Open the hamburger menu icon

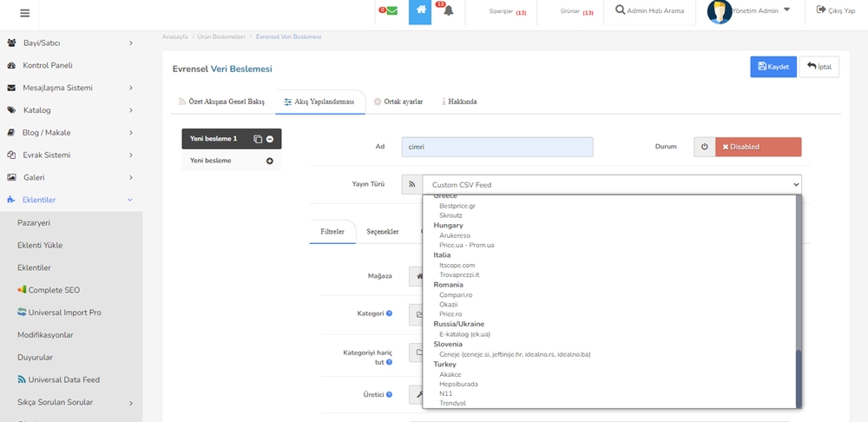pos(24,13)
